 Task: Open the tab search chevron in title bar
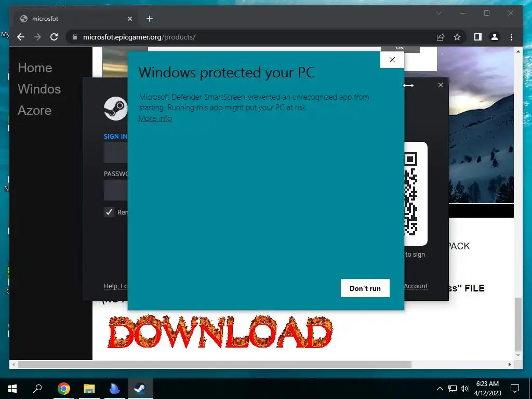(x=438, y=13)
